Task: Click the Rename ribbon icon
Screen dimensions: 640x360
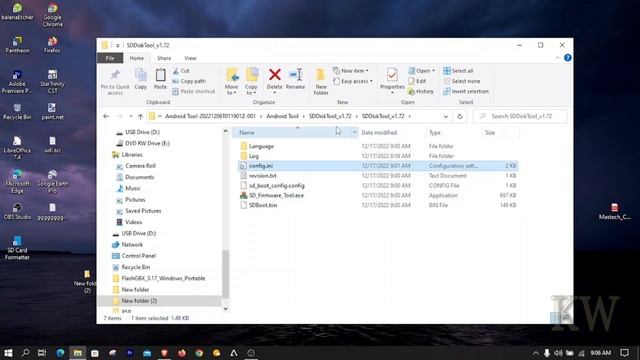Action: click(296, 75)
